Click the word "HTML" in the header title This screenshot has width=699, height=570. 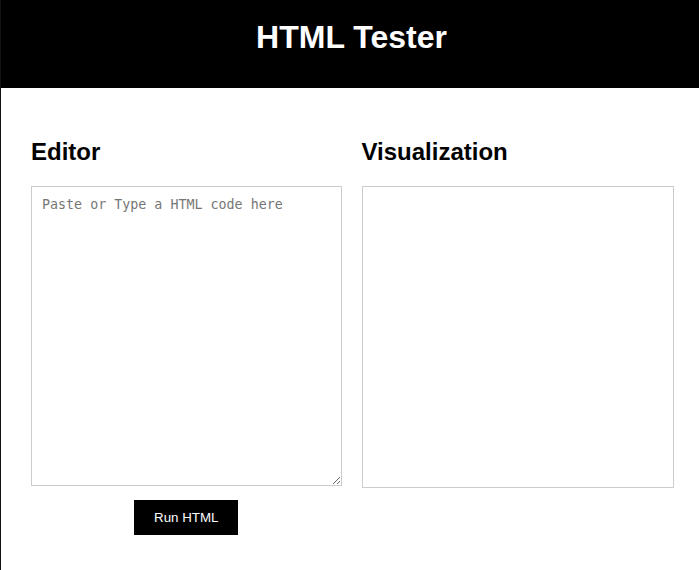point(300,37)
